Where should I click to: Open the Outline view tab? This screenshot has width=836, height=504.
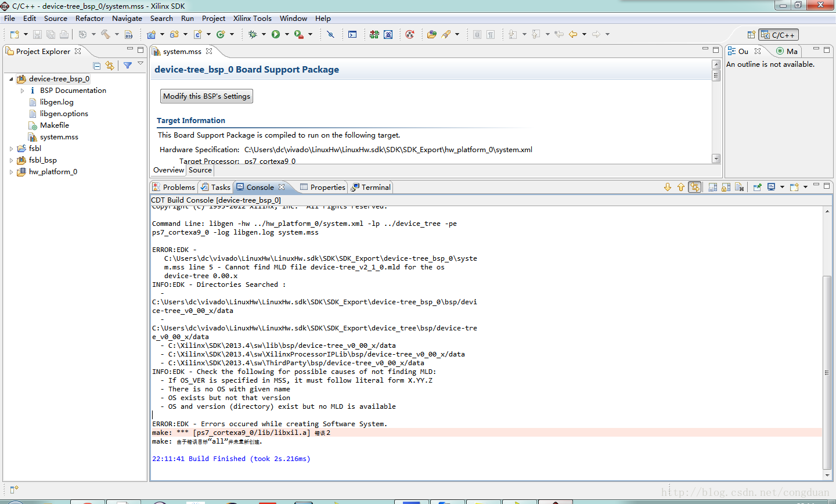[744, 51]
